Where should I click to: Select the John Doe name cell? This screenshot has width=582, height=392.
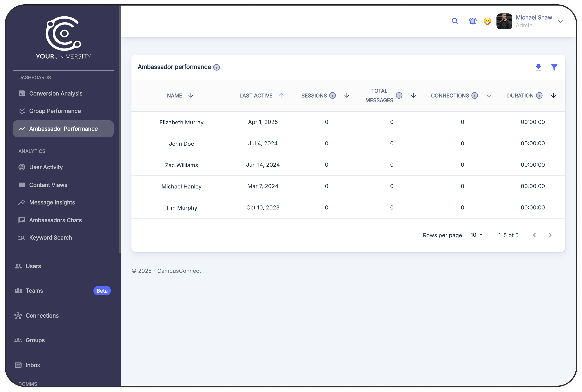tap(182, 144)
